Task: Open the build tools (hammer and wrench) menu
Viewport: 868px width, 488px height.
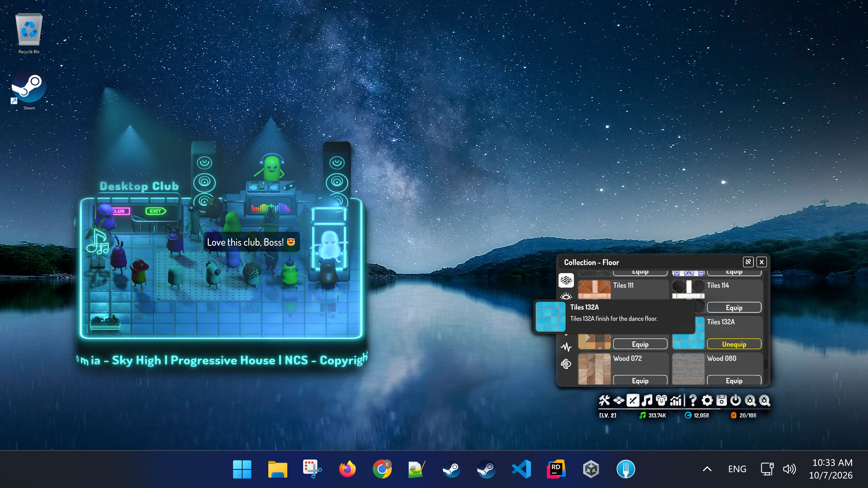Action: 604,400
